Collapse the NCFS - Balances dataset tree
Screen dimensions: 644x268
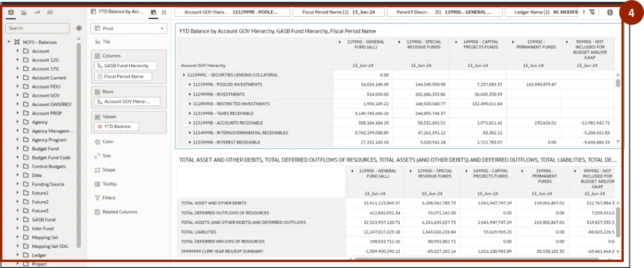[9, 42]
